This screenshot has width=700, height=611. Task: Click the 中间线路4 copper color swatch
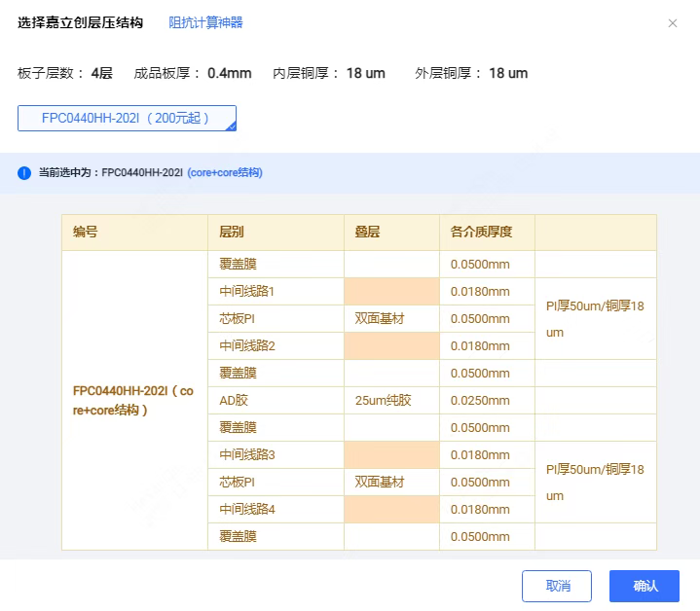(x=391, y=510)
